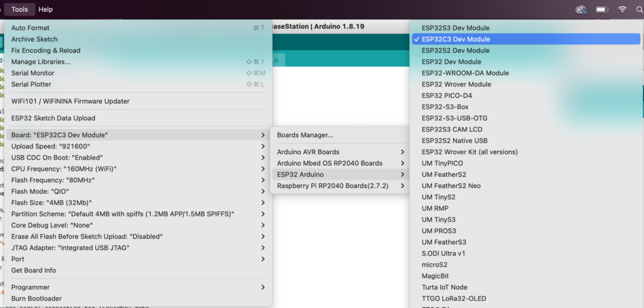The height and width of the screenshot is (308, 644).
Task: Pick TTGO LoRa32-OLED board
Action: (x=526, y=299)
